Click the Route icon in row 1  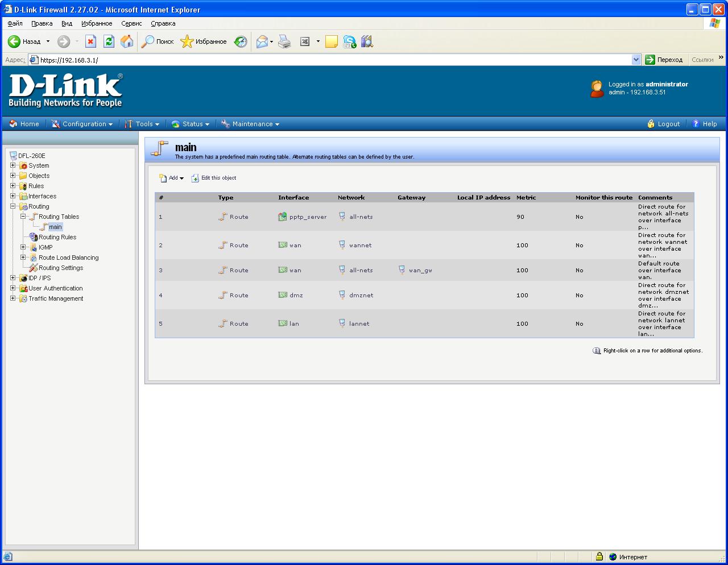coord(223,217)
